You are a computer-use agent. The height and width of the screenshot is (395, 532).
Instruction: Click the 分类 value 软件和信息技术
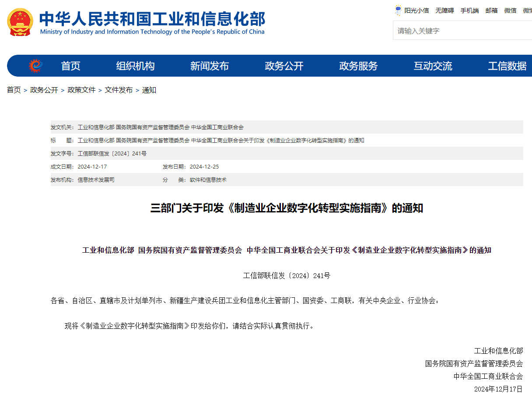(x=208, y=180)
